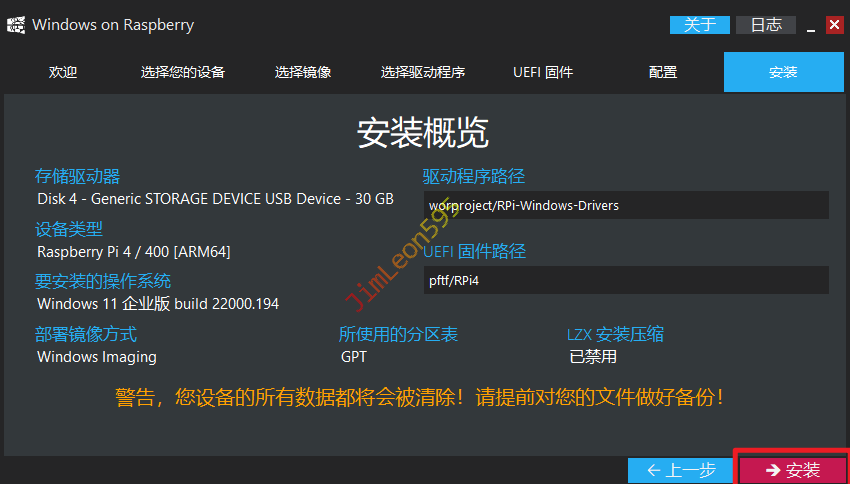
Task: Open the 关于 (About) dialog
Action: pyautogui.click(x=699, y=25)
